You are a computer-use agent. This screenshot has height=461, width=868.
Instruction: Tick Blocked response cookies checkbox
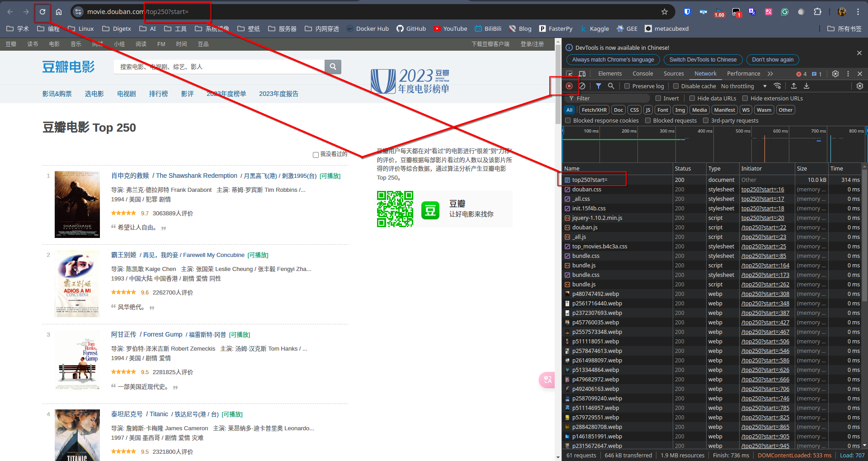coord(568,120)
